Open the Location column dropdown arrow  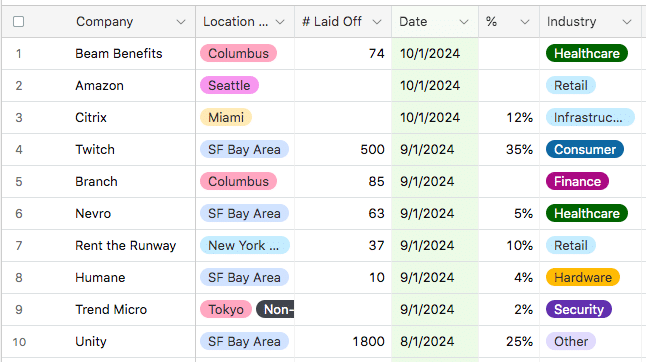(280, 22)
